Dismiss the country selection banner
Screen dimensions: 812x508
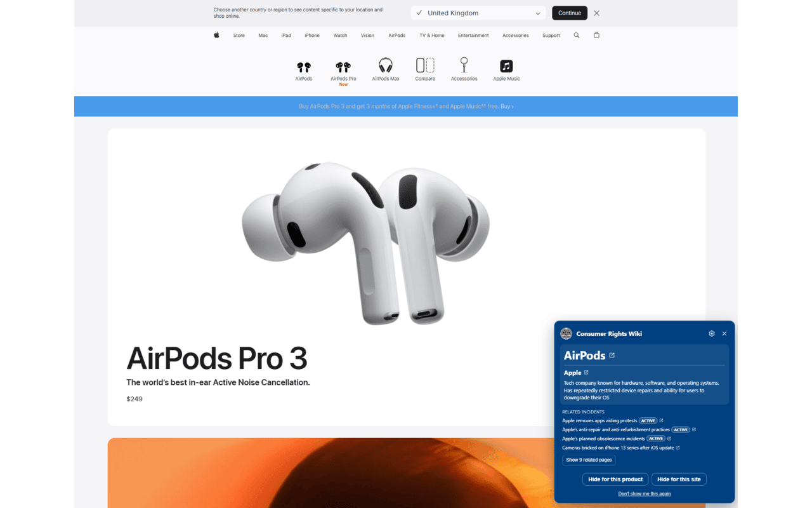(x=596, y=13)
